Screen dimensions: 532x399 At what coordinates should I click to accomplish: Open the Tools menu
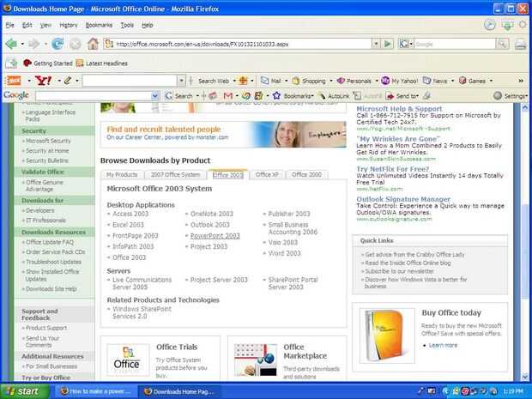click(x=127, y=25)
